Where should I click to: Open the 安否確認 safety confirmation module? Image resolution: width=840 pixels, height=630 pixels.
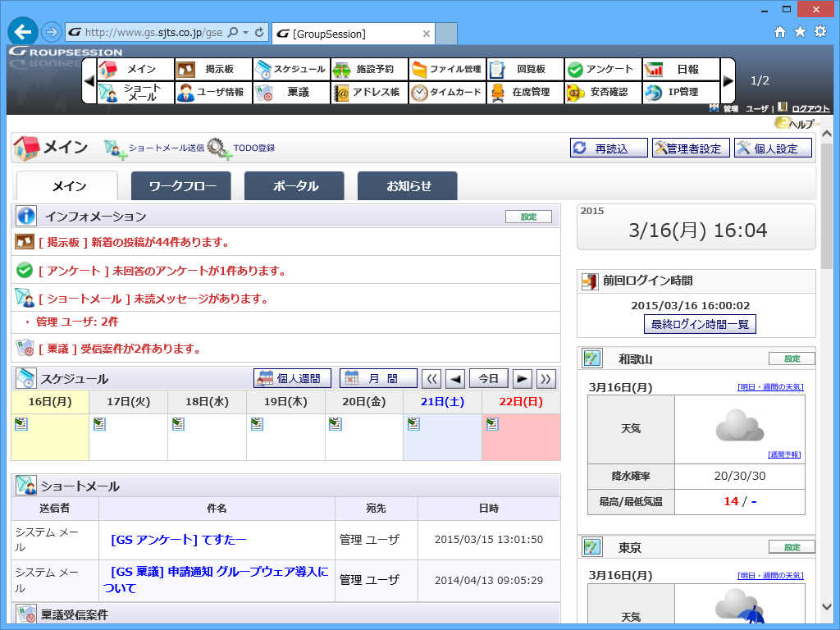point(604,93)
